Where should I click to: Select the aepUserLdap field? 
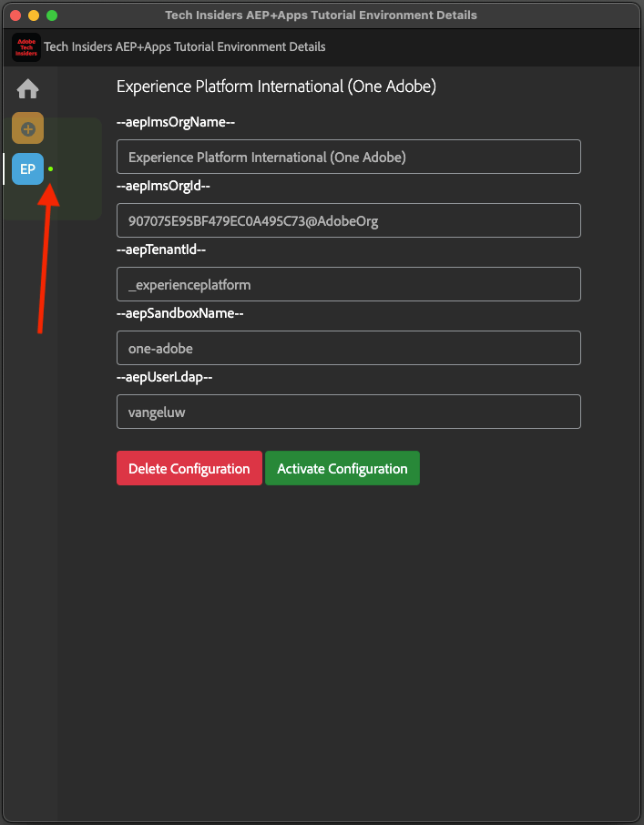349,412
